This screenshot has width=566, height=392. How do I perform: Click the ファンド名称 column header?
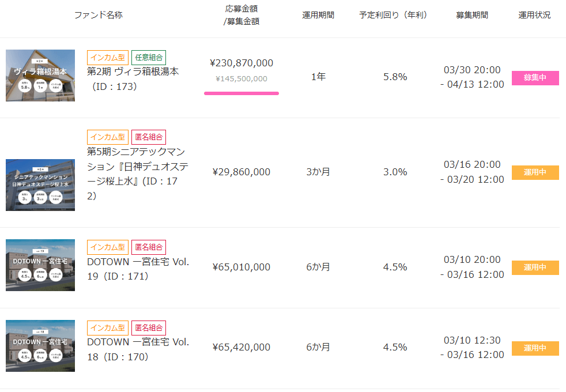point(99,15)
